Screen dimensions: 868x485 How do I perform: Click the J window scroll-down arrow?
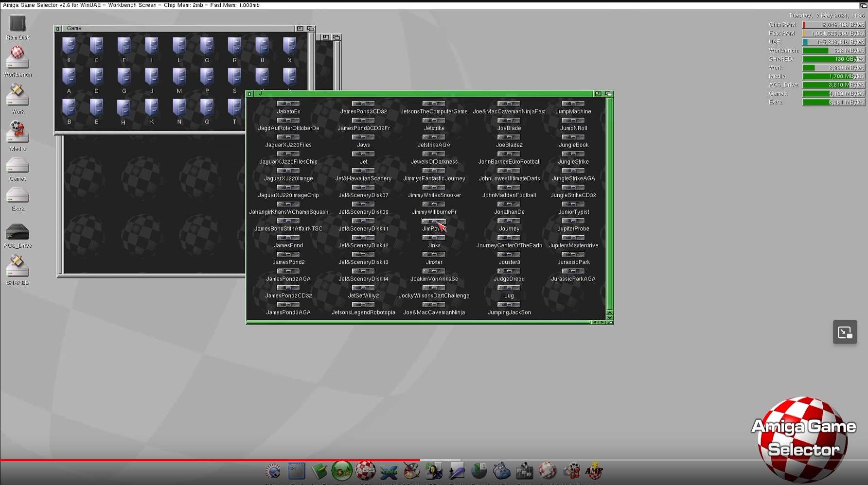pyautogui.click(x=610, y=317)
